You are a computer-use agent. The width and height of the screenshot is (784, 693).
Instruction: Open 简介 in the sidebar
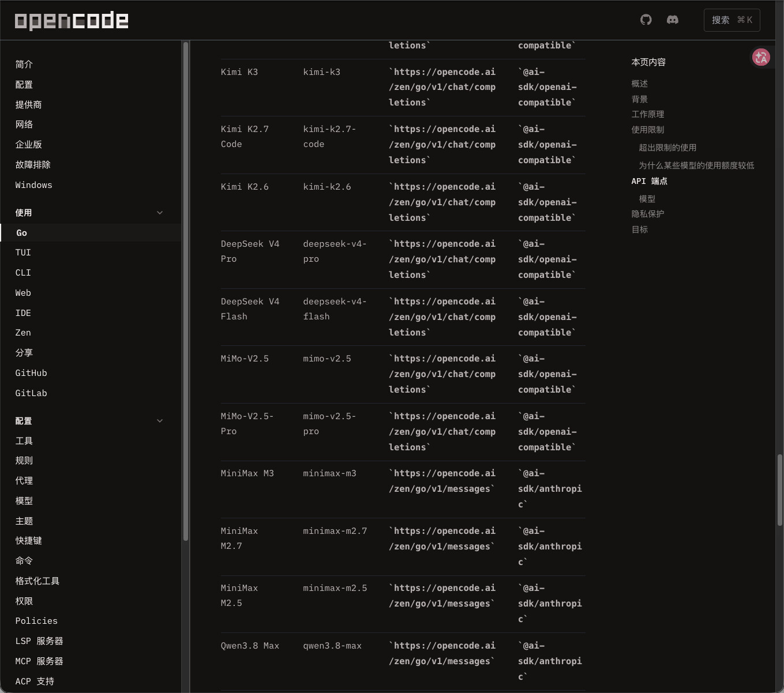point(24,65)
